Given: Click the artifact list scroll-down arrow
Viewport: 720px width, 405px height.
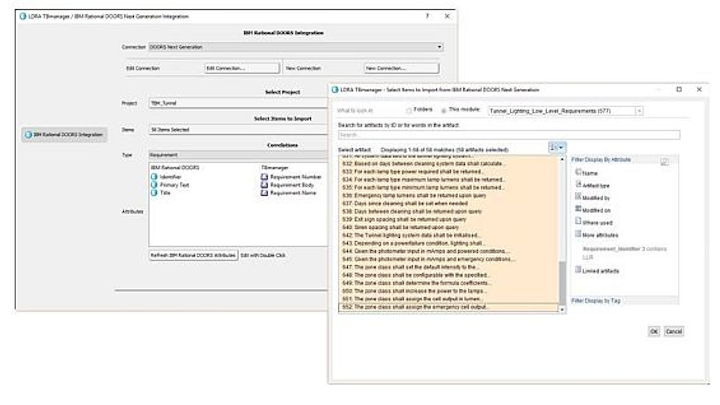Looking at the screenshot, I should coord(562,310).
